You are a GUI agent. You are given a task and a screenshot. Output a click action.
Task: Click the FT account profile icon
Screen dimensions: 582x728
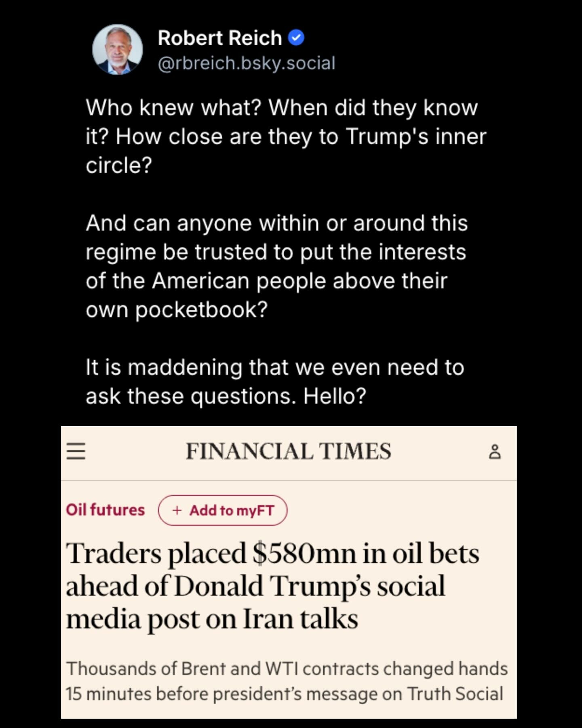coord(495,452)
